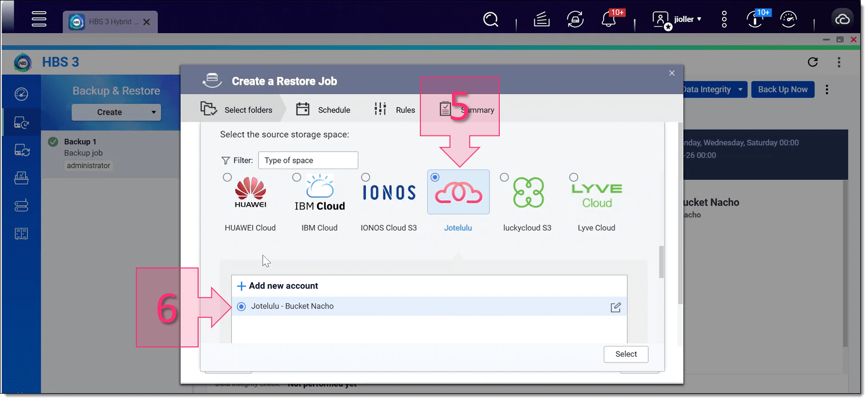Click the LYVE Cloud logo
The image size is (868, 401).
[x=597, y=196]
